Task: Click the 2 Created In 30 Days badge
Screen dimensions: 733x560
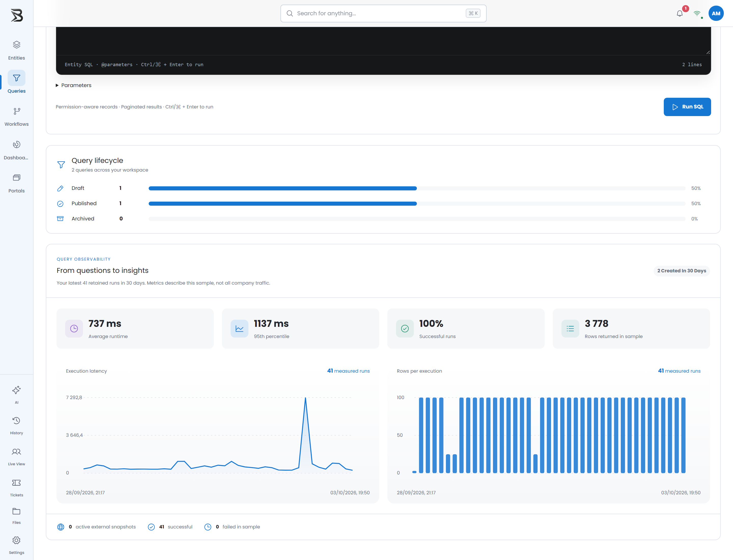Action: [x=681, y=271]
